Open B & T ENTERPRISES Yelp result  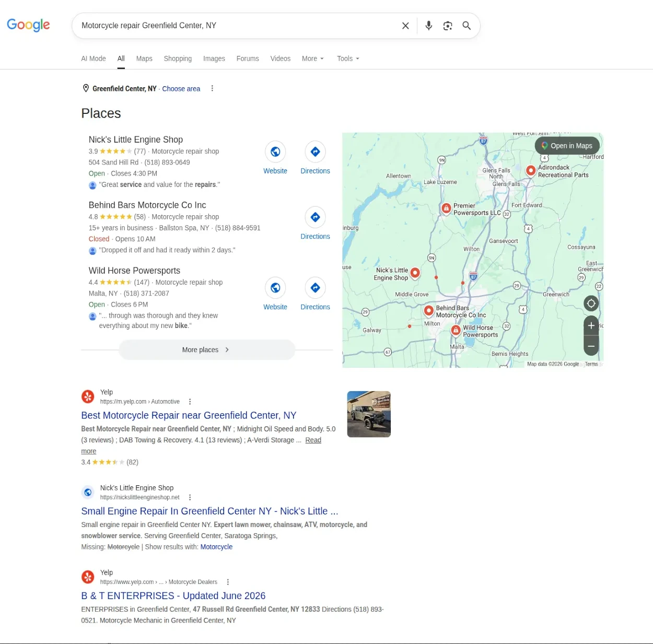click(173, 595)
